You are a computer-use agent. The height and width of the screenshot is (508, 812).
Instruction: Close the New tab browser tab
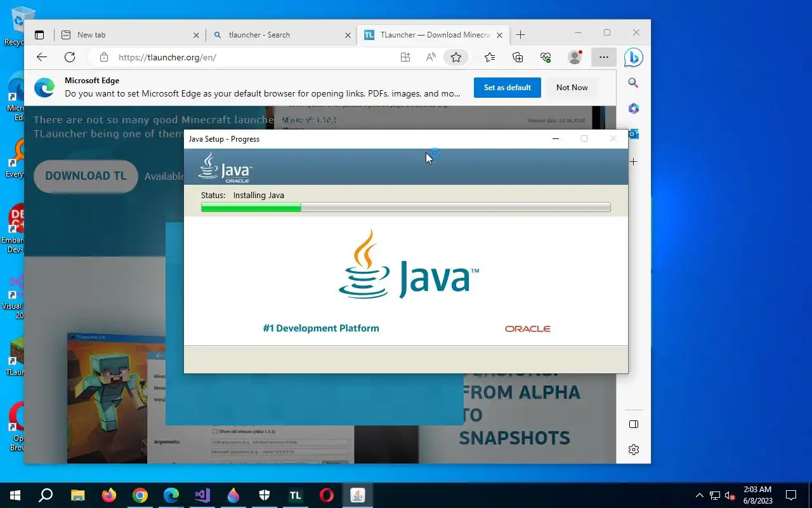tap(196, 36)
